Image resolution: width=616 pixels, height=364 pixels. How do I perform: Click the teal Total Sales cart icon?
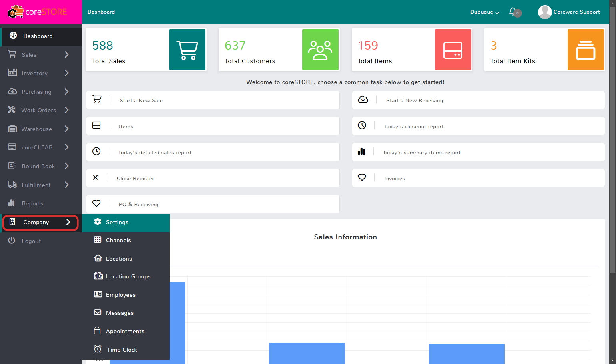(187, 50)
